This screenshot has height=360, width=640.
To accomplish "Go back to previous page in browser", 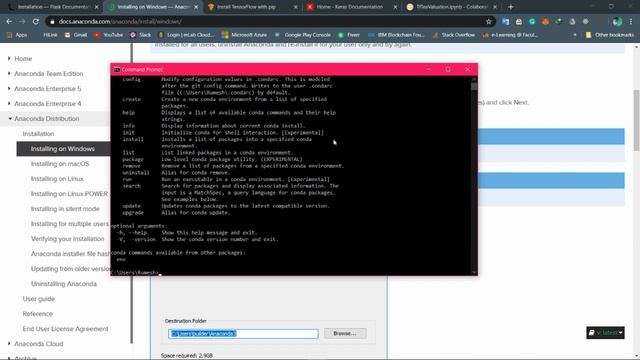I will 9,21.
